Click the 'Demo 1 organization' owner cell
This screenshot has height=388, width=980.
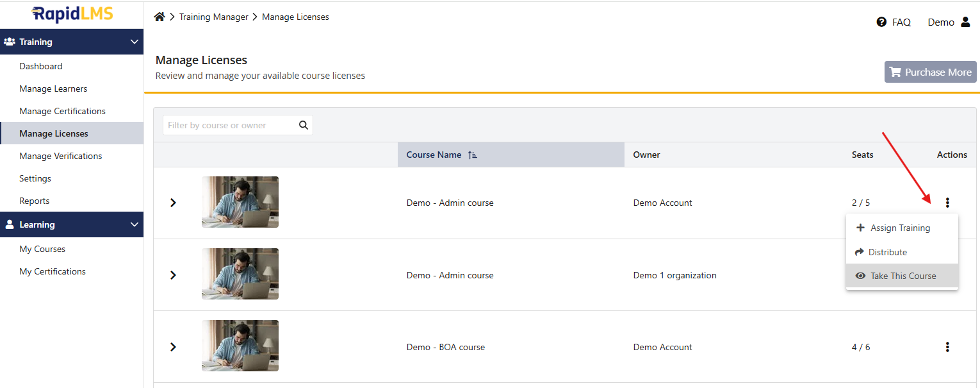pos(675,275)
